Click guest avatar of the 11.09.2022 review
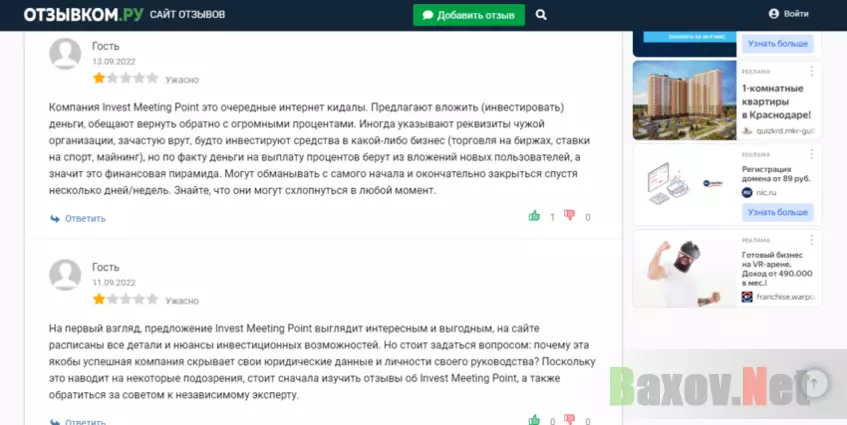 65,275
